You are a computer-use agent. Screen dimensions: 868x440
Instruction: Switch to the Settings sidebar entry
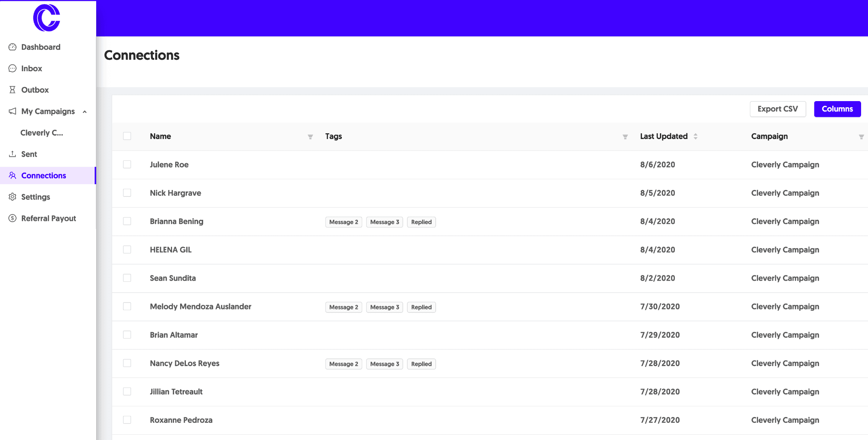pyautogui.click(x=35, y=197)
